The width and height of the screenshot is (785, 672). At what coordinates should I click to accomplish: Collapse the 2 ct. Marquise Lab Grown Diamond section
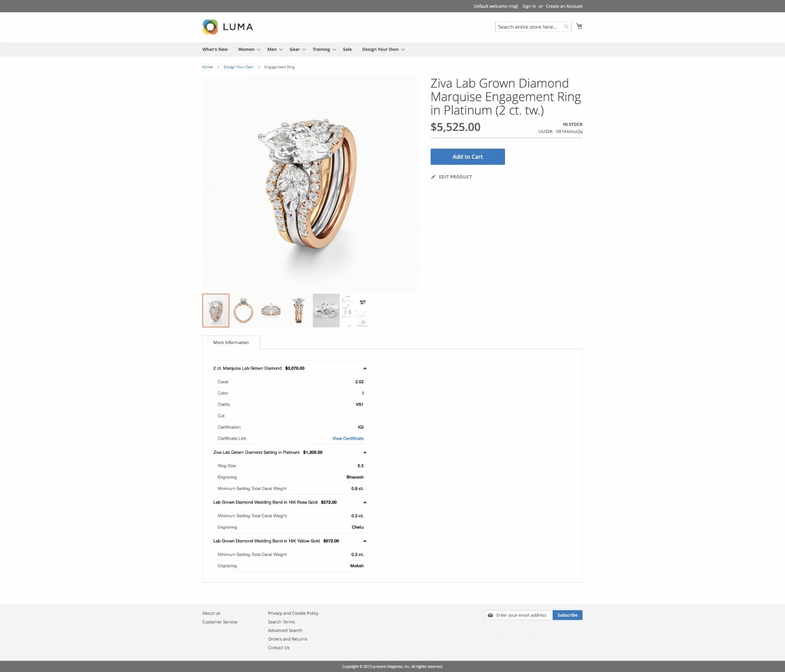pos(365,368)
